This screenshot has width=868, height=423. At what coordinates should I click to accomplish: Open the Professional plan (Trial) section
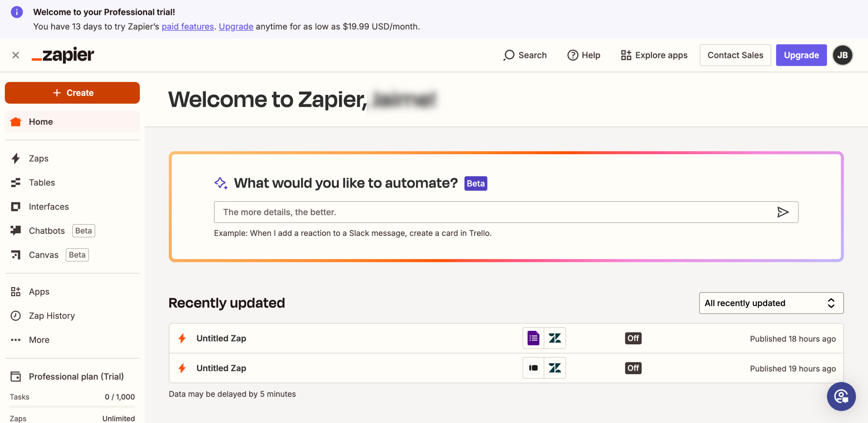(x=76, y=377)
